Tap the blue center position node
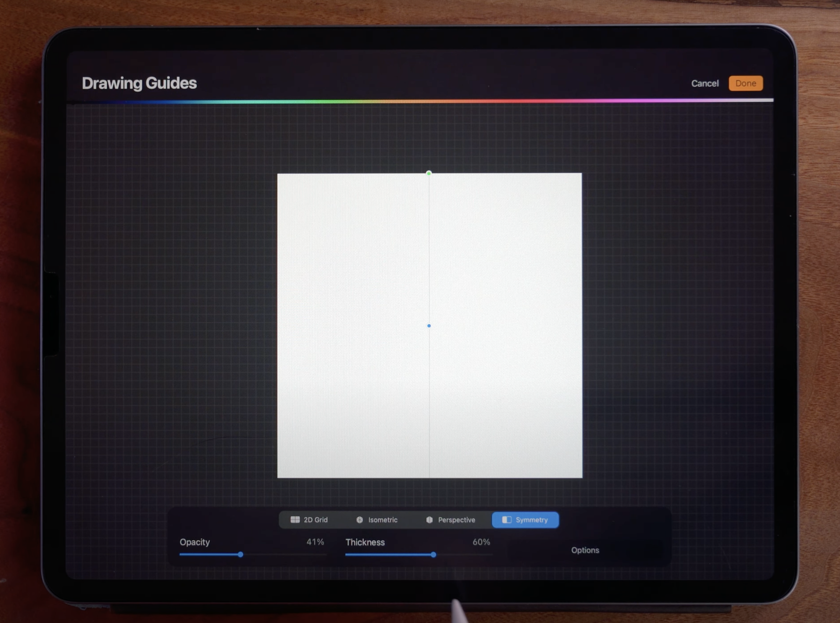This screenshot has height=623, width=840. 429,326
